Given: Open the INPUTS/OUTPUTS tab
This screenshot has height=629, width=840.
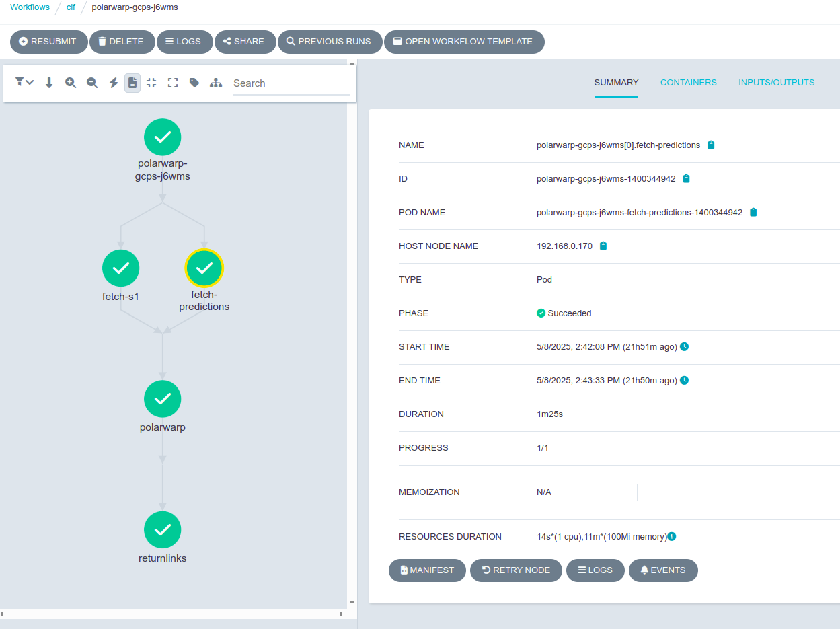Looking at the screenshot, I should (x=776, y=82).
